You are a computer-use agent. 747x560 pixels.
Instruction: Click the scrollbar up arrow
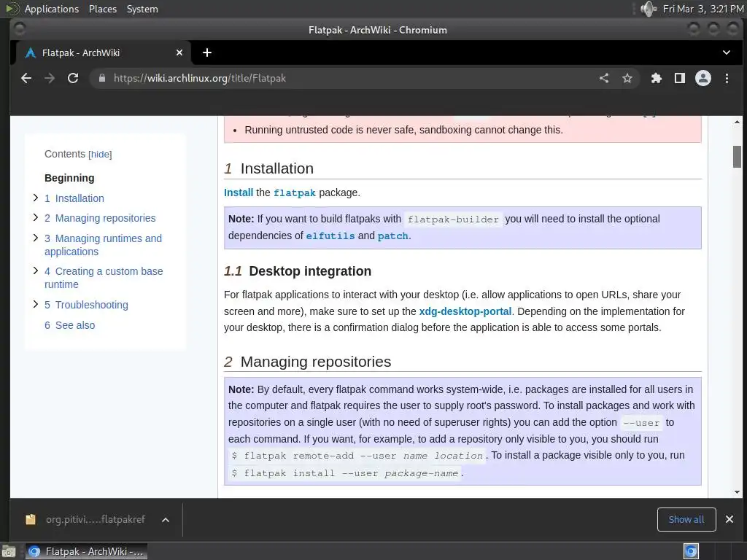coord(737,122)
